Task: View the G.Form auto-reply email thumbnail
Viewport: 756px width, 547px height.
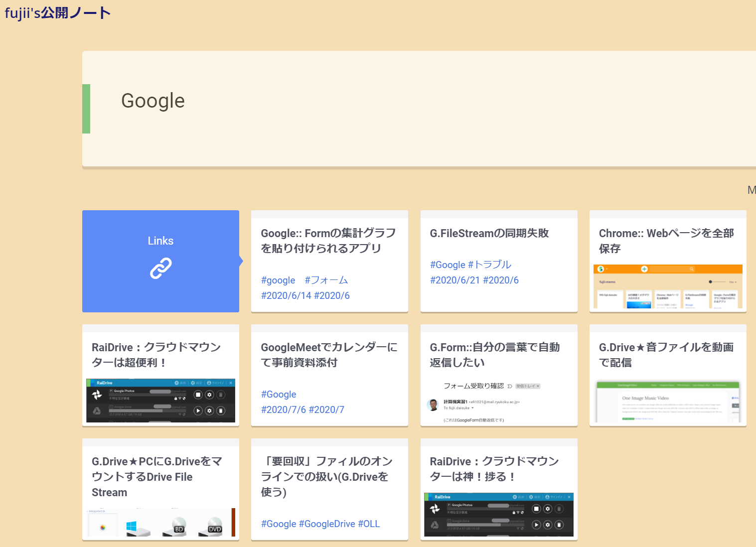Action: (499, 401)
